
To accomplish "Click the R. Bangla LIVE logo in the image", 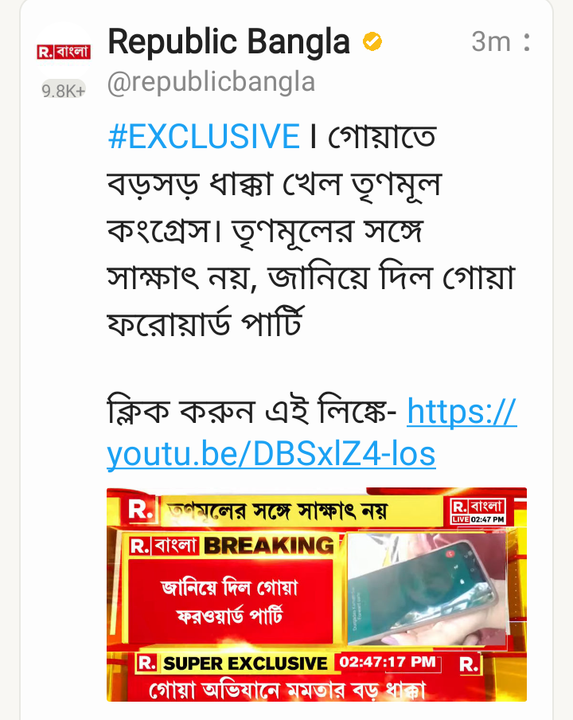I will click(x=478, y=511).
